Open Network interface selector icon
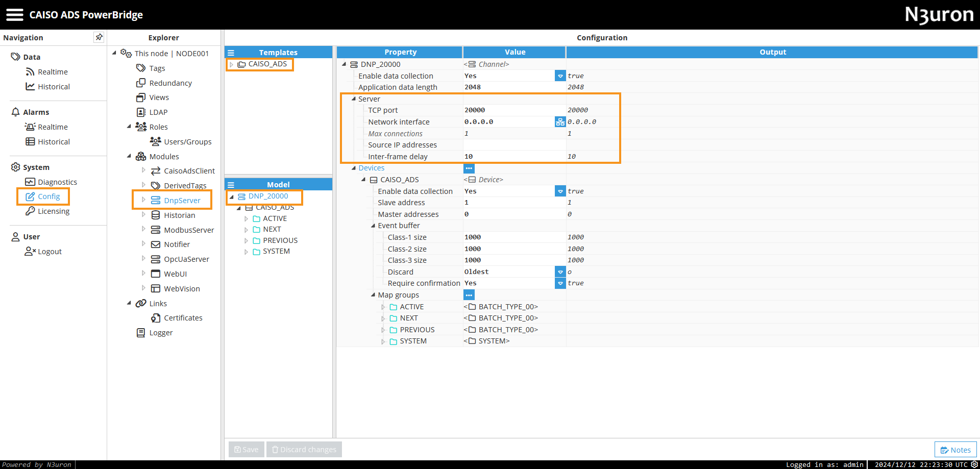The image size is (980, 469). pyautogui.click(x=560, y=122)
